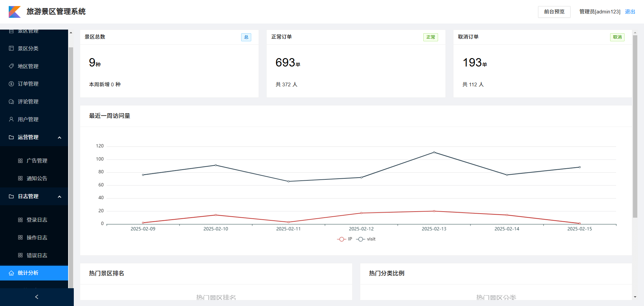Click the home icon beside 统计分析
The image size is (644, 306).
pos(11,273)
